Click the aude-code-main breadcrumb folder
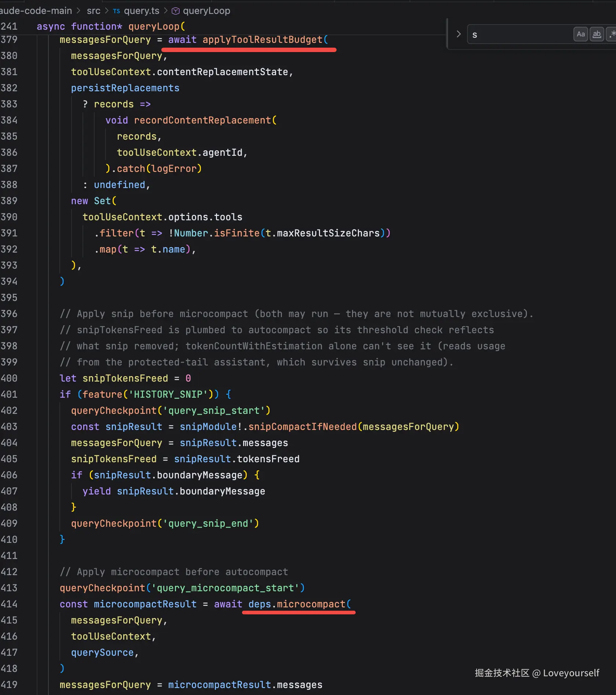Screen dimensions: 616x695 [36, 11]
